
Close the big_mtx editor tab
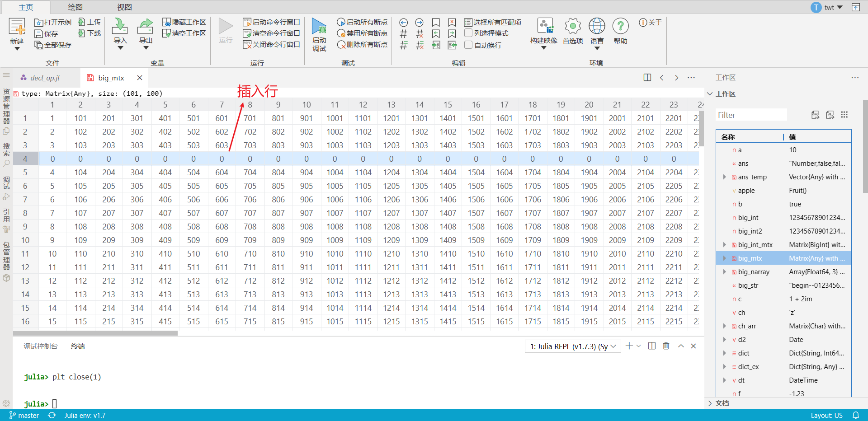pyautogui.click(x=140, y=78)
